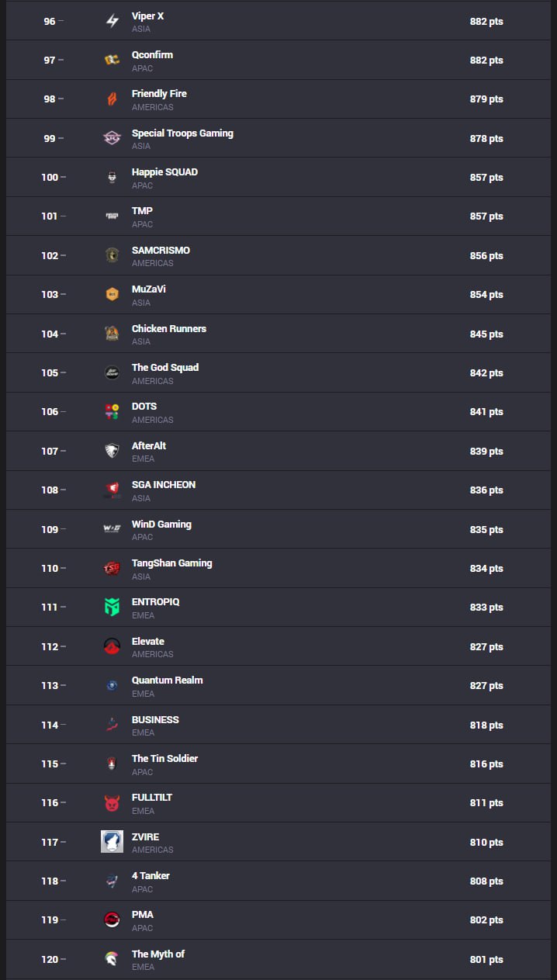Click the Viper X team logo
This screenshot has width=557, height=980.
[112, 21]
